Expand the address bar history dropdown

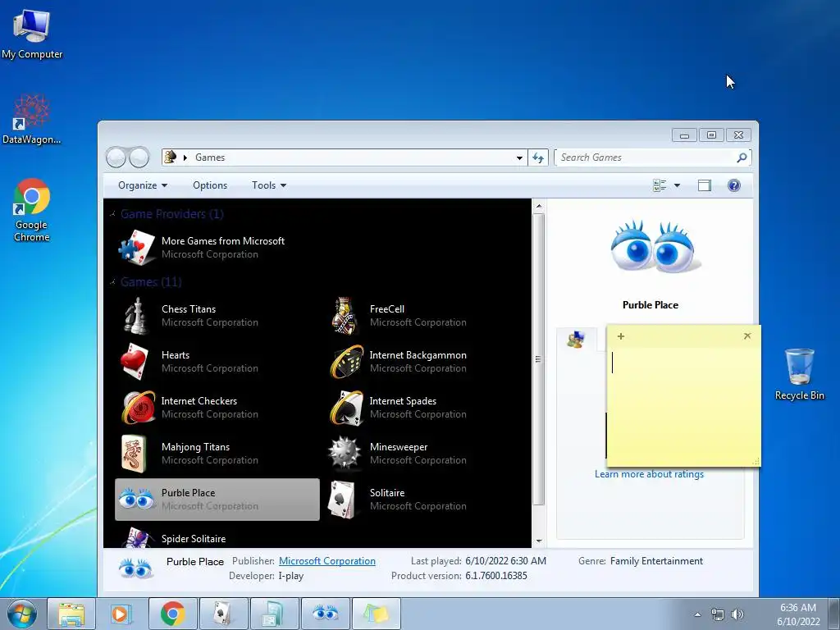click(519, 157)
